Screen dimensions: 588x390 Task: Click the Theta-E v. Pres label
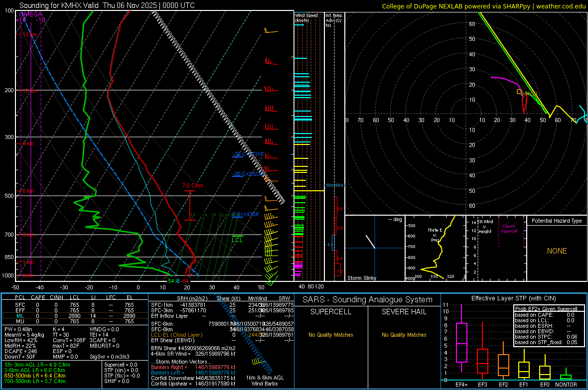coord(435,235)
